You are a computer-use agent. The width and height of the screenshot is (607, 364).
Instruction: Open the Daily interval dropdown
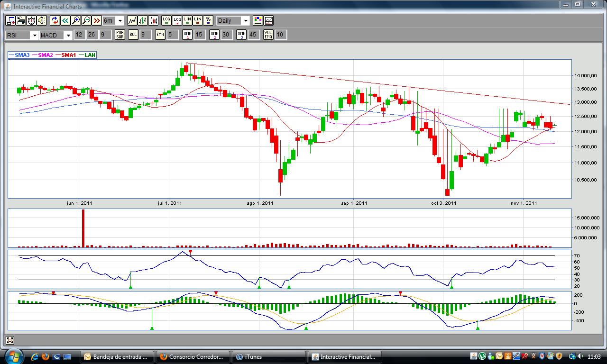point(233,20)
